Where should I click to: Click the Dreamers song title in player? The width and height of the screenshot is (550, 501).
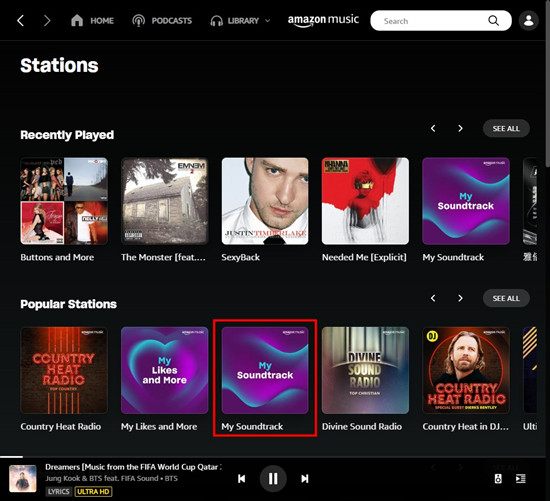pyautogui.click(x=133, y=467)
